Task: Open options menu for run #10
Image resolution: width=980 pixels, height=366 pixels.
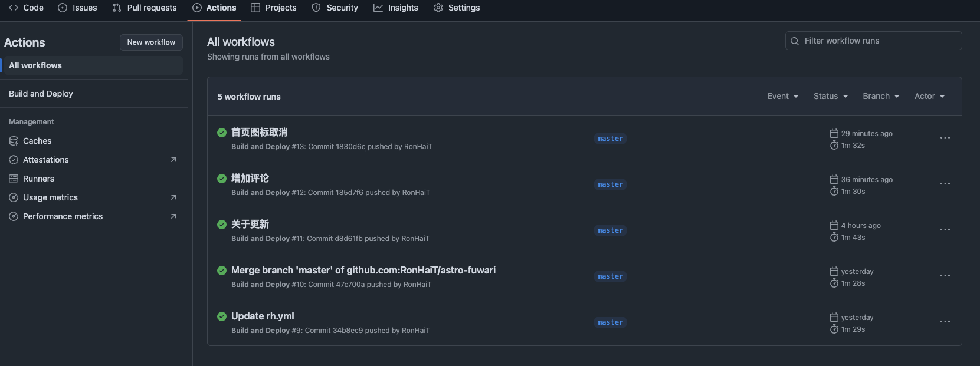Action: pos(945,276)
